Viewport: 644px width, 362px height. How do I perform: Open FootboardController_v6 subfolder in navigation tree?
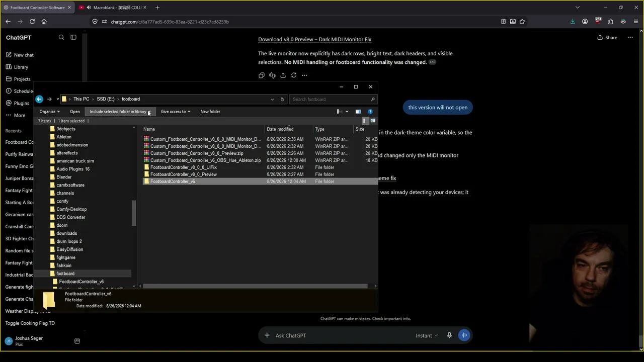click(x=81, y=282)
